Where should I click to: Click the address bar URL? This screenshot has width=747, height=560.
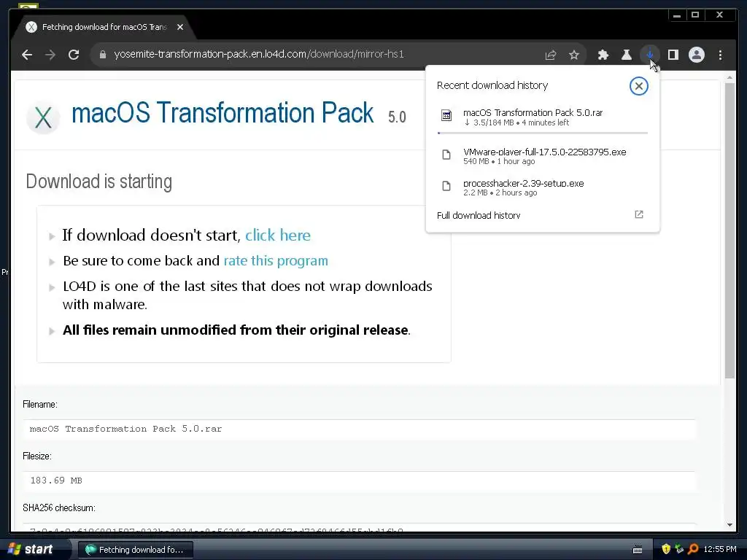tap(259, 54)
